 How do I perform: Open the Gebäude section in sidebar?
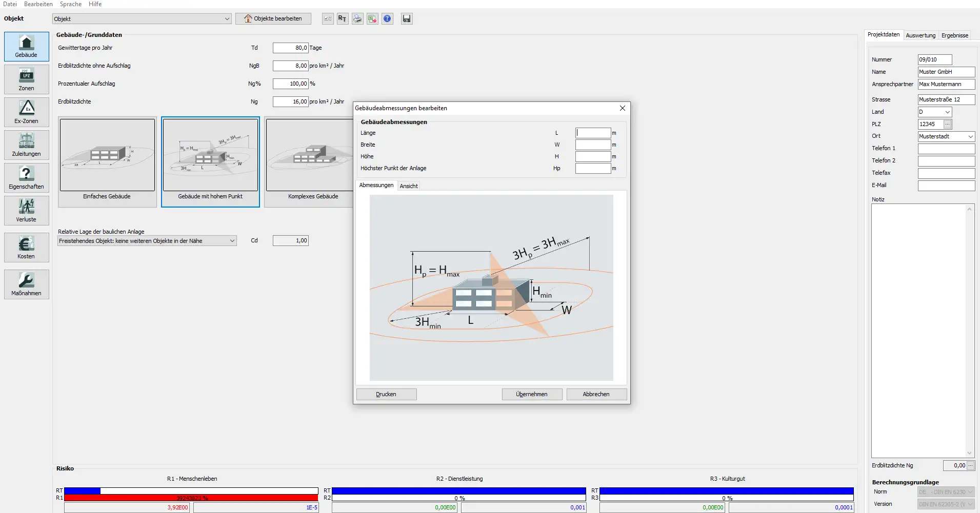pyautogui.click(x=26, y=46)
